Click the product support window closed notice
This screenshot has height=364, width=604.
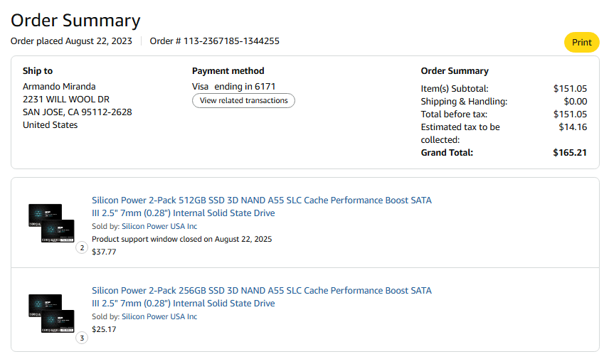(x=181, y=239)
